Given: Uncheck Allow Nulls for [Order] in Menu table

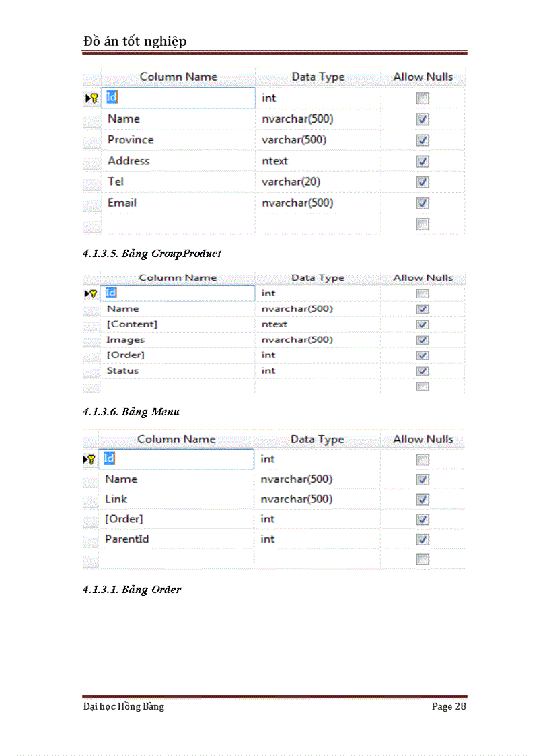Looking at the screenshot, I should tap(422, 519).
